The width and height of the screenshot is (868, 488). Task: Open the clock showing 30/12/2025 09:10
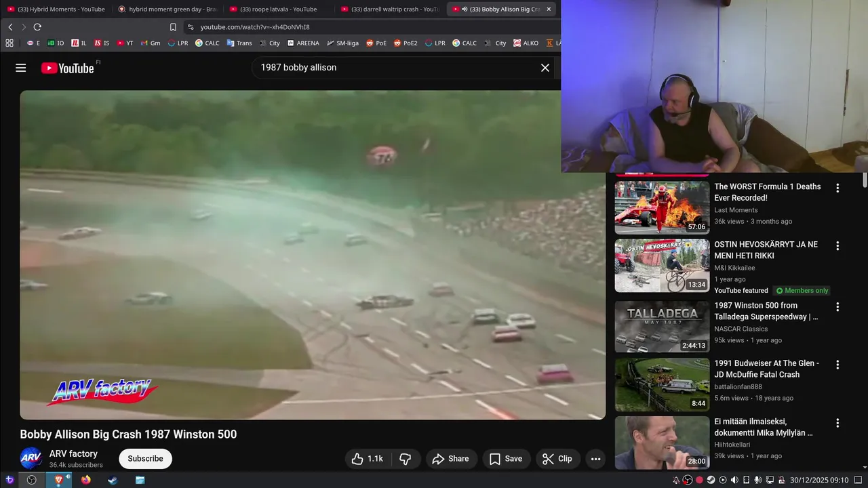(819, 480)
